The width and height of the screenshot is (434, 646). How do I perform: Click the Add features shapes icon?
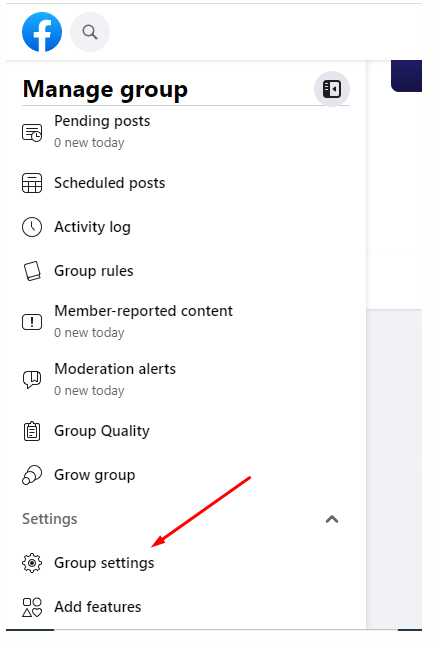[x=32, y=607]
